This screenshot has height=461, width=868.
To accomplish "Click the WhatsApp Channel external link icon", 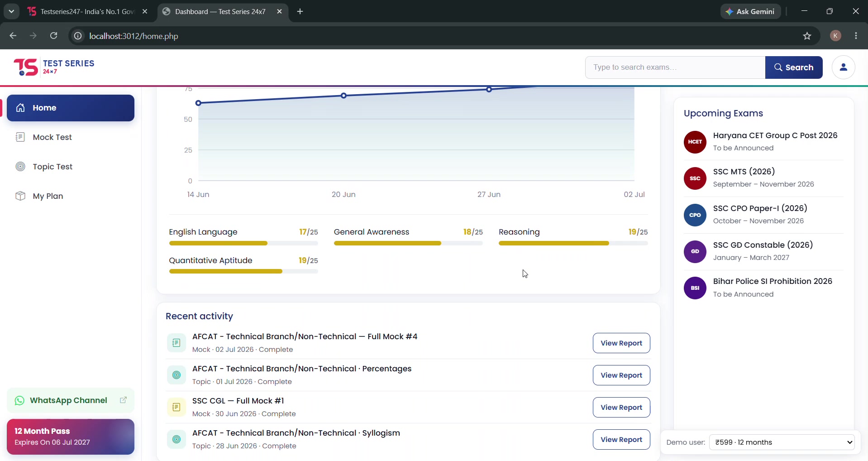I will pyautogui.click(x=123, y=400).
